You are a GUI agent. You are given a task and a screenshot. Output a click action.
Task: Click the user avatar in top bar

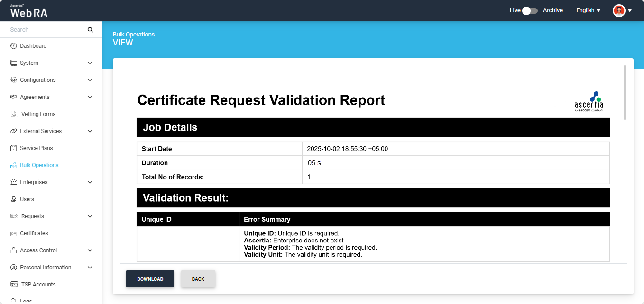pos(619,10)
